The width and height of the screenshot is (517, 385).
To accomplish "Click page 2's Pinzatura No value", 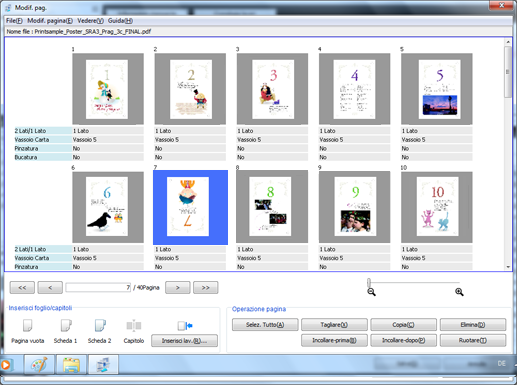I will click(190, 148).
